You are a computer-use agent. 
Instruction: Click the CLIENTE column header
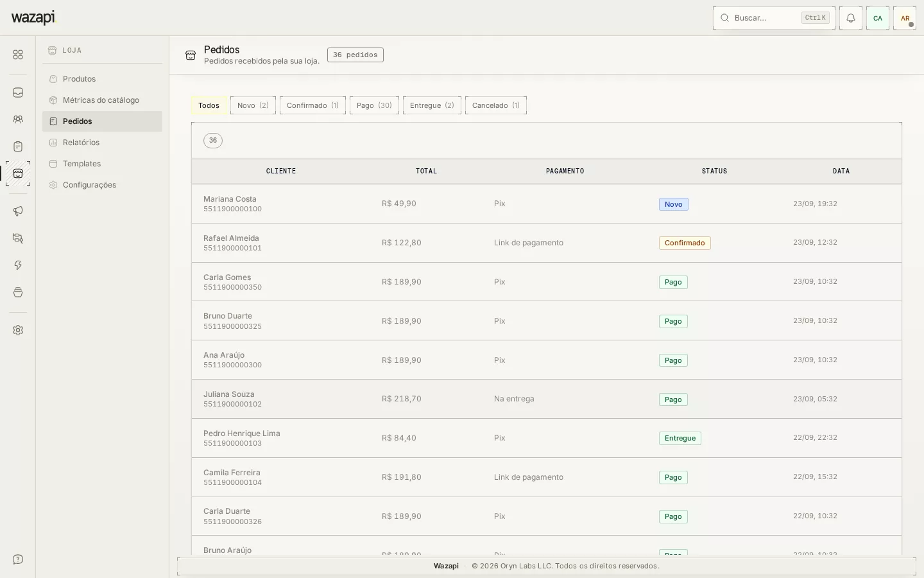click(281, 171)
